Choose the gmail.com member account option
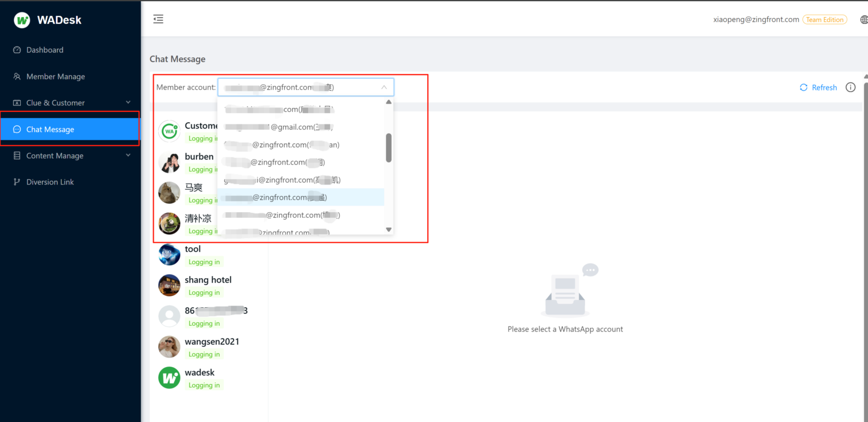868x422 pixels. tap(279, 127)
